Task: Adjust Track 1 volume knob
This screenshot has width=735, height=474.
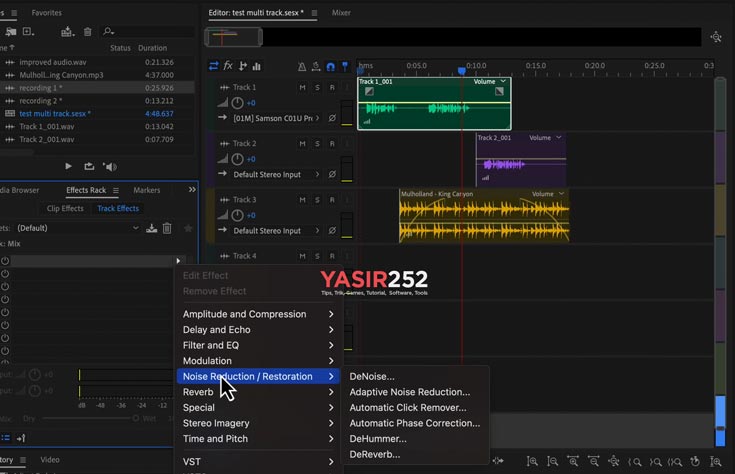Action: tap(238, 103)
